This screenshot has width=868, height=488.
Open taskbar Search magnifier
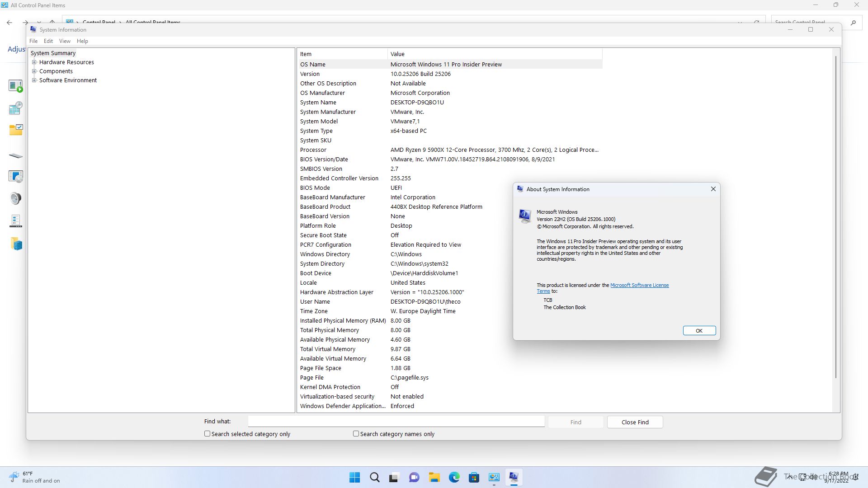(375, 477)
